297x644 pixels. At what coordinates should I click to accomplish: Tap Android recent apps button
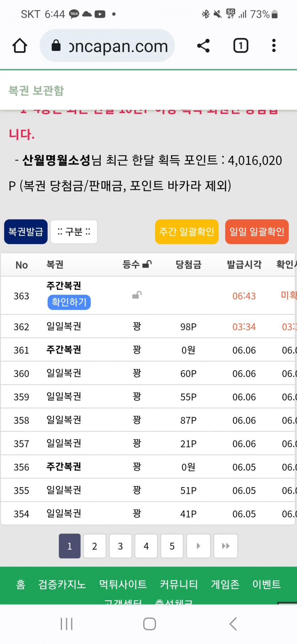point(67,624)
